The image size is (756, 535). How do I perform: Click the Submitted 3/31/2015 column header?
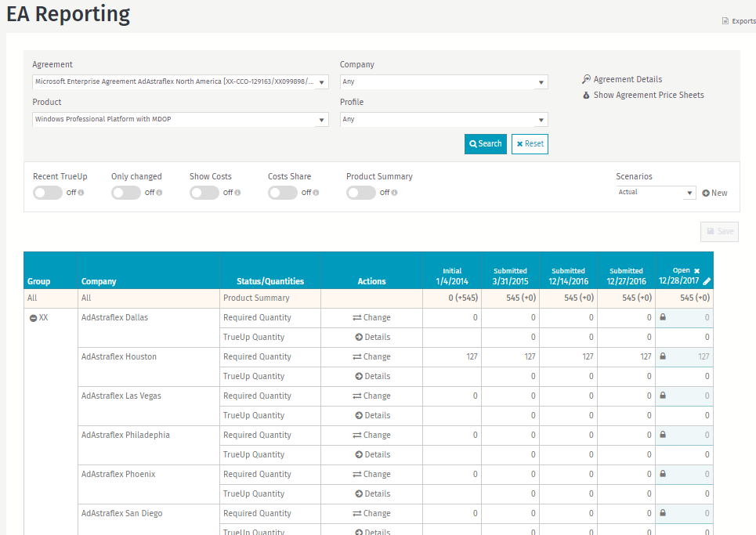[x=510, y=276]
